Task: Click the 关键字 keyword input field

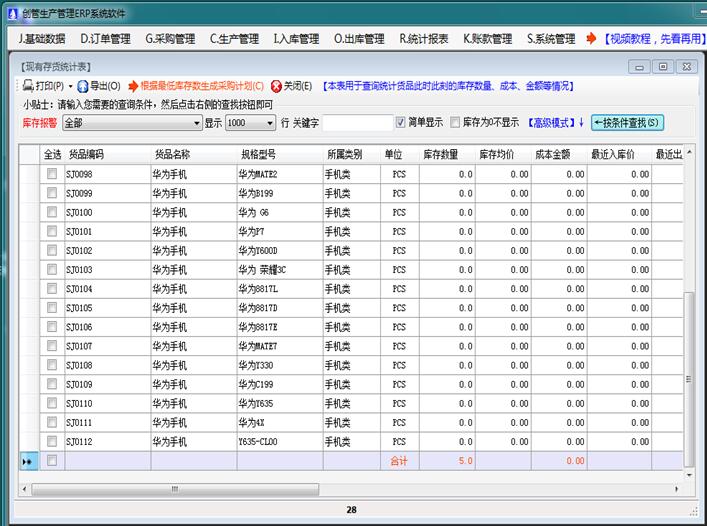Action: click(x=357, y=123)
